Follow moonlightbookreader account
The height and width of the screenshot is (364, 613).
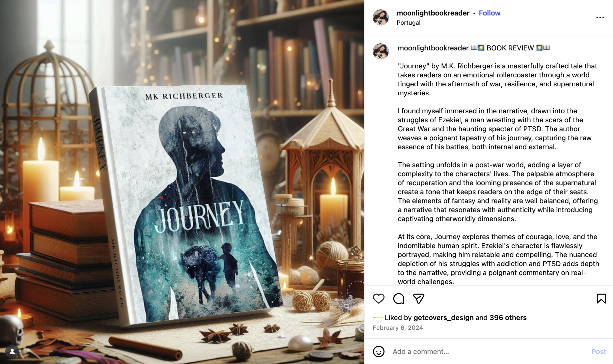(489, 13)
